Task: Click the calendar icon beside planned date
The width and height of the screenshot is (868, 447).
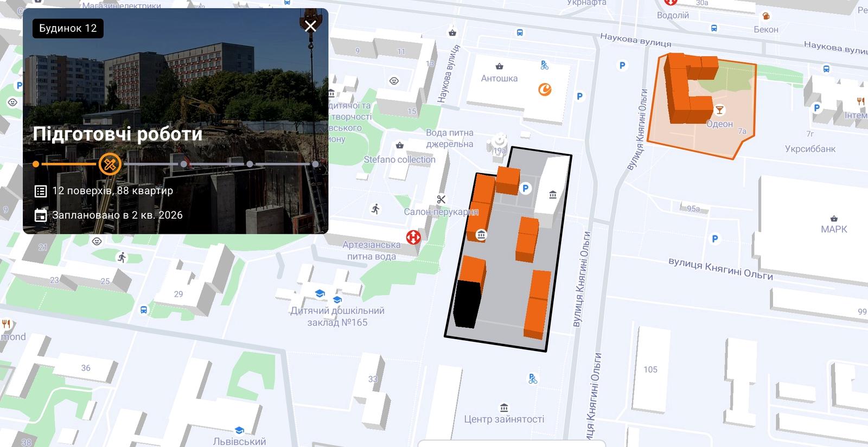Action: click(x=41, y=215)
